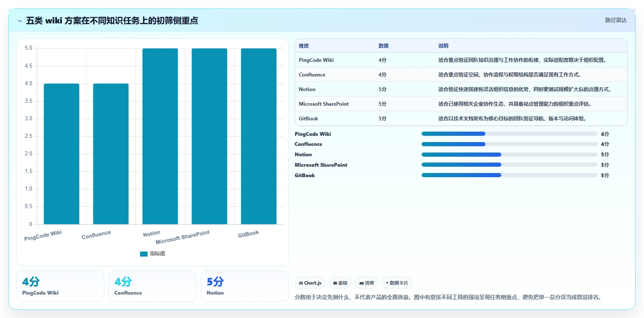Screen dimensions: 644x318
Task: Click the PingCode Wiki progress bar
Action: [x=510, y=134]
